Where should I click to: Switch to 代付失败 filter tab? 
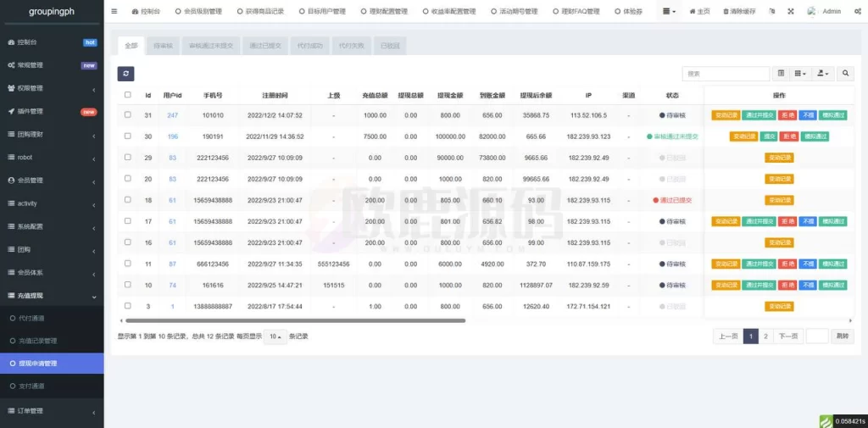[x=352, y=46]
